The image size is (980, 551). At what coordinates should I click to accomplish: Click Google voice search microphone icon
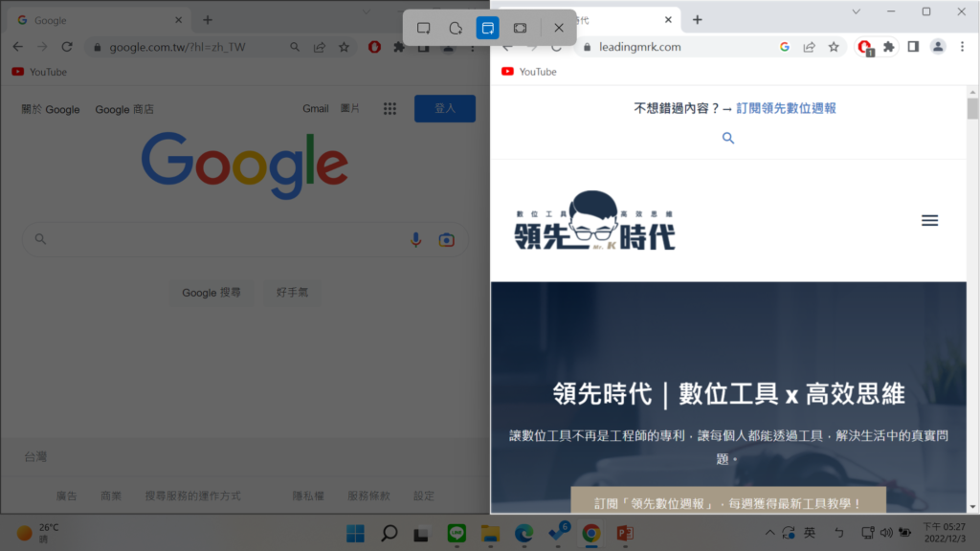pyautogui.click(x=415, y=239)
